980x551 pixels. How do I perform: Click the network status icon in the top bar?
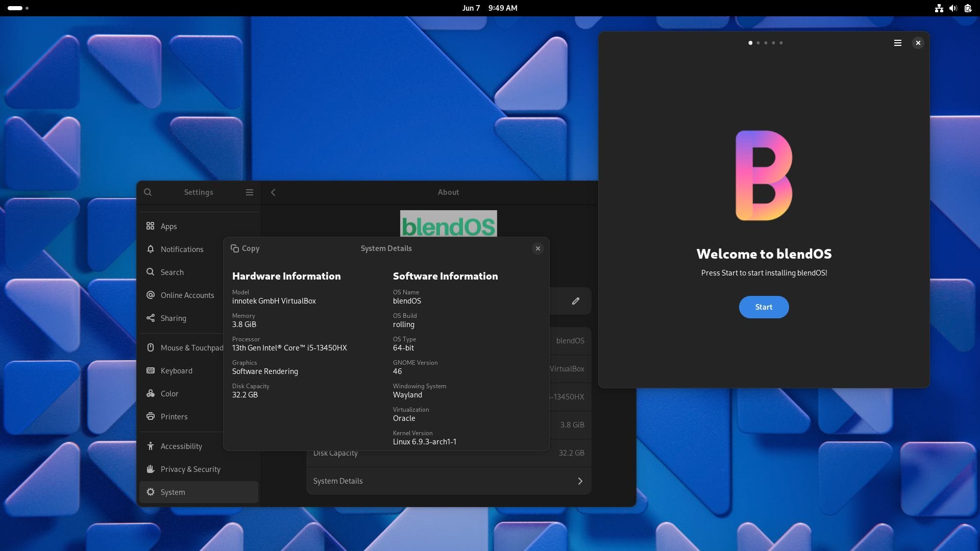tap(939, 8)
